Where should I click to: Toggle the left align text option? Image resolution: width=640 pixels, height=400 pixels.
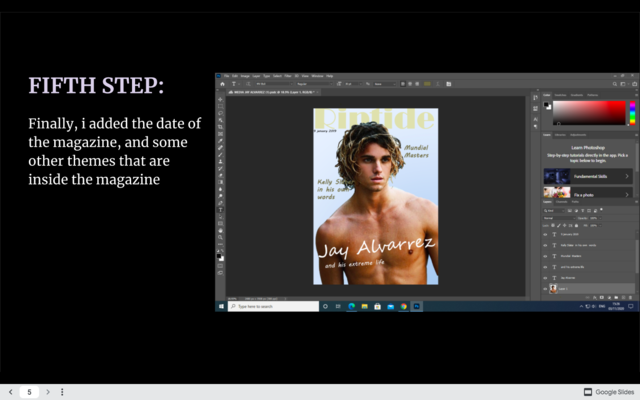(x=403, y=84)
